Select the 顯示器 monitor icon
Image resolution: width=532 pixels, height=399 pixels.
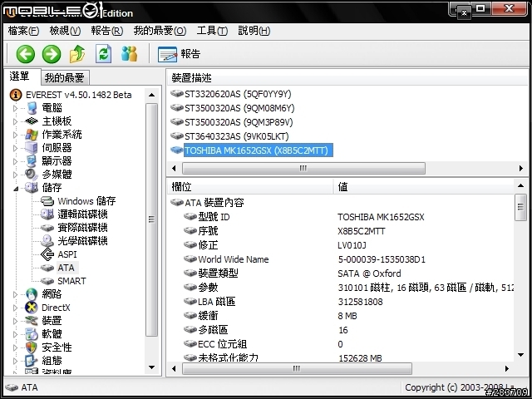[x=32, y=160]
